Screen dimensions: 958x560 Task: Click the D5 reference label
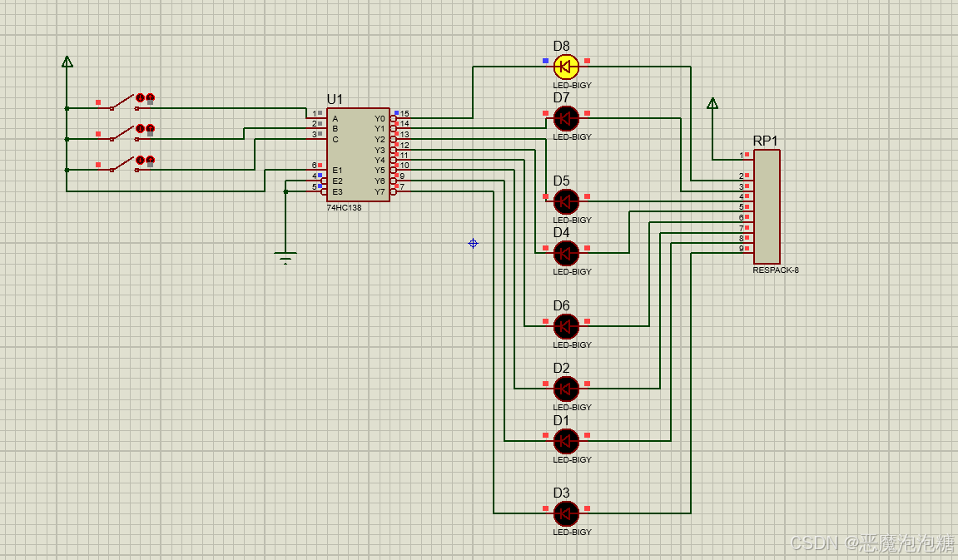pyautogui.click(x=561, y=181)
